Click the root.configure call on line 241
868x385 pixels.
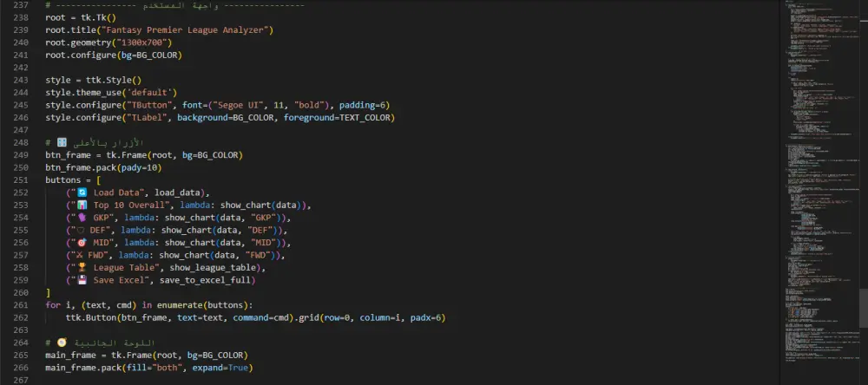tap(114, 55)
